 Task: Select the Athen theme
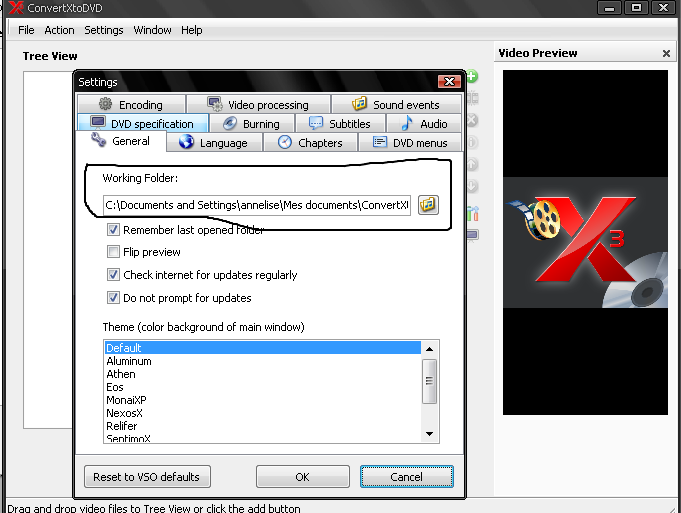[263, 374]
